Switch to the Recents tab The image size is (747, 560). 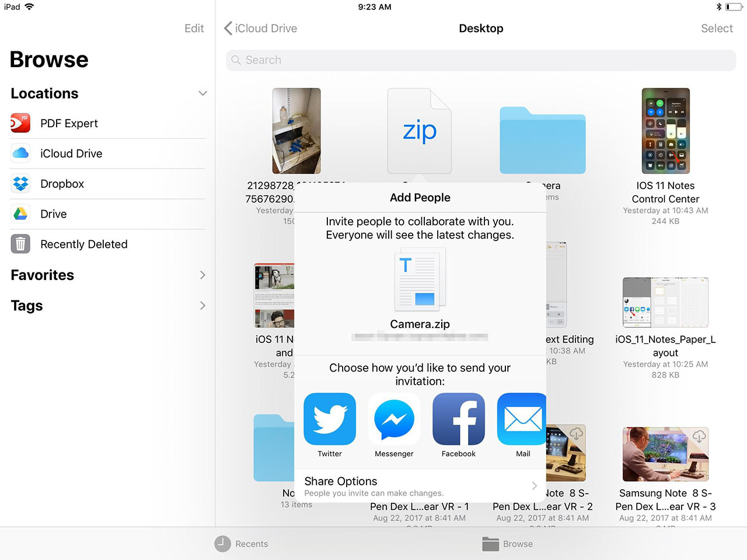coord(242,544)
